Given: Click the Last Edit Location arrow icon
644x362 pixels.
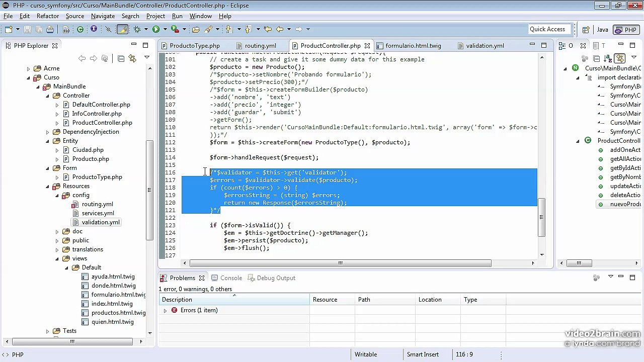Looking at the screenshot, I should pyautogui.click(x=268, y=29).
